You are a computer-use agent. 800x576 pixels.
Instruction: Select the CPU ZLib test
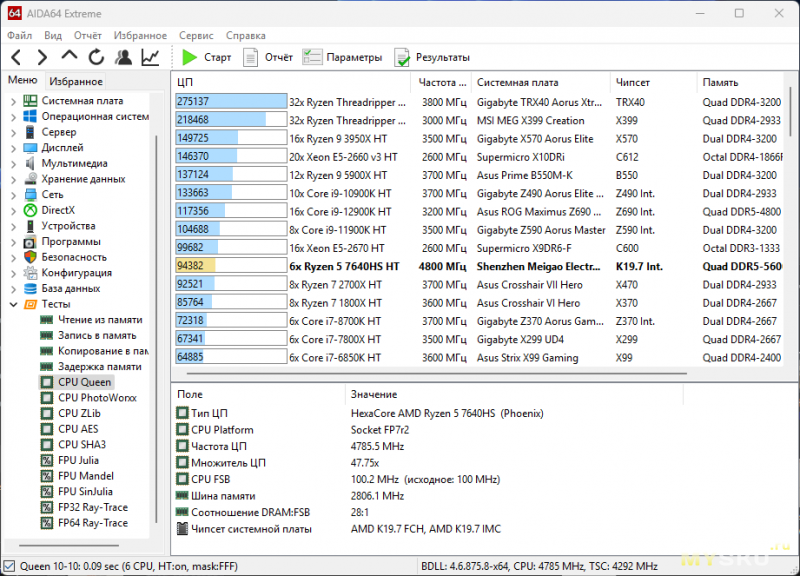[x=71, y=414]
